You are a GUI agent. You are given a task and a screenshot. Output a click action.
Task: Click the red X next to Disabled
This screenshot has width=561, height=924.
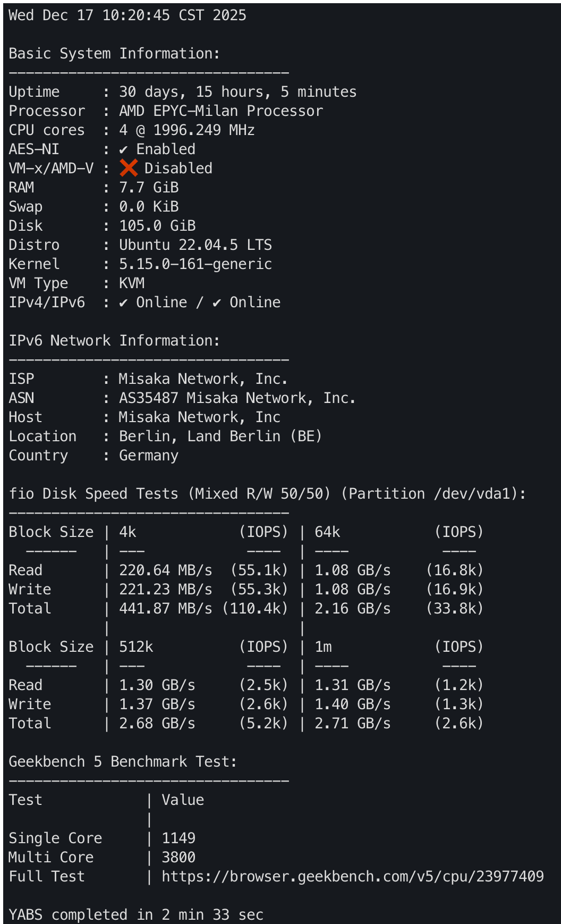(129, 168)
